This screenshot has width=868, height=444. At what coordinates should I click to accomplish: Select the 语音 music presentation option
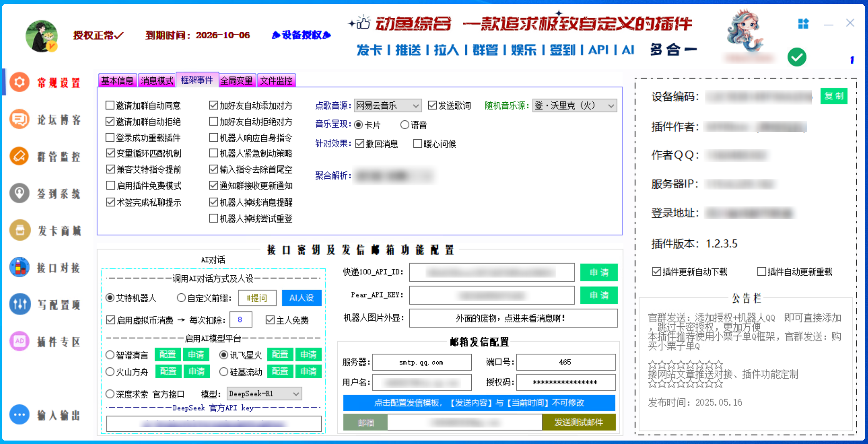point(404,125)
